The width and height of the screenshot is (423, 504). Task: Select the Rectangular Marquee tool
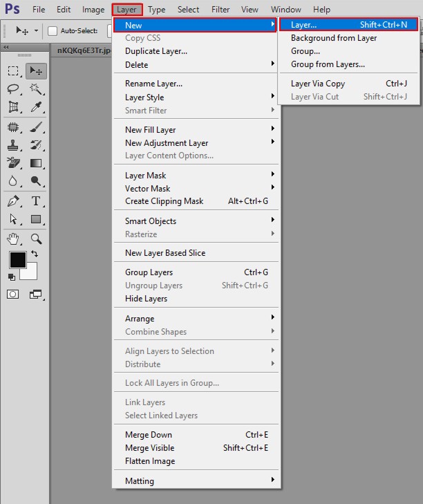(13, 71)
